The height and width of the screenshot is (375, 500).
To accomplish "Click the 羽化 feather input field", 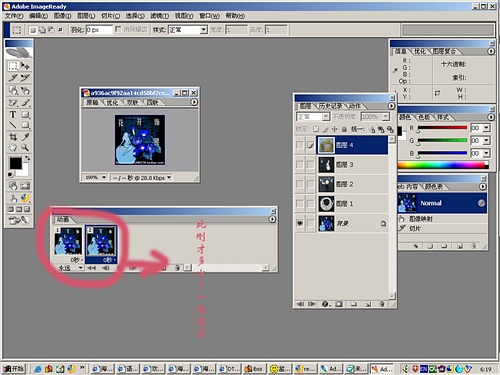I will point(99,30).
